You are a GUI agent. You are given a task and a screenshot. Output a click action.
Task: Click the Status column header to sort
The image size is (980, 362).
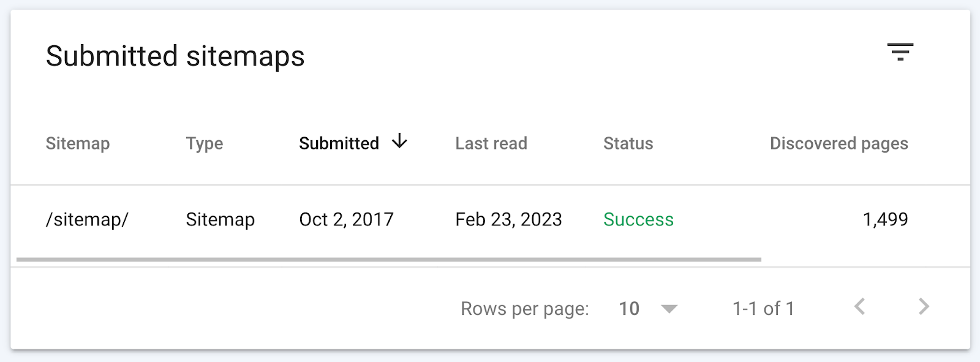pyautogui.click(x=627, y=143)
